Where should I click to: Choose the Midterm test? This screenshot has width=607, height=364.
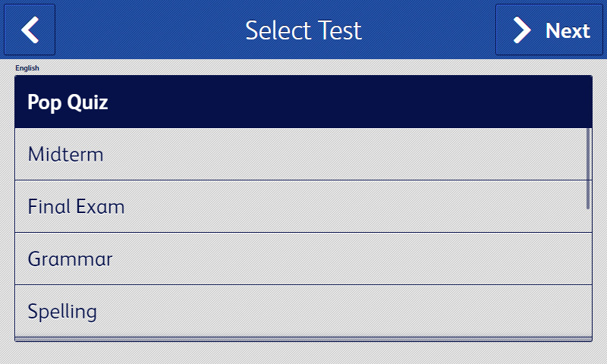tap(303, 154)
